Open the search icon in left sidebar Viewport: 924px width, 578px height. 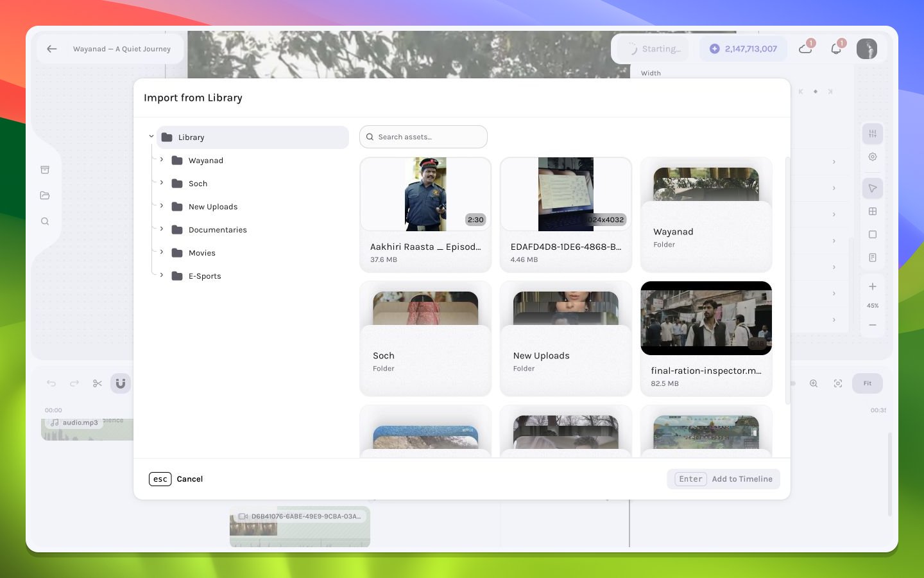click(x=45, y=221)
